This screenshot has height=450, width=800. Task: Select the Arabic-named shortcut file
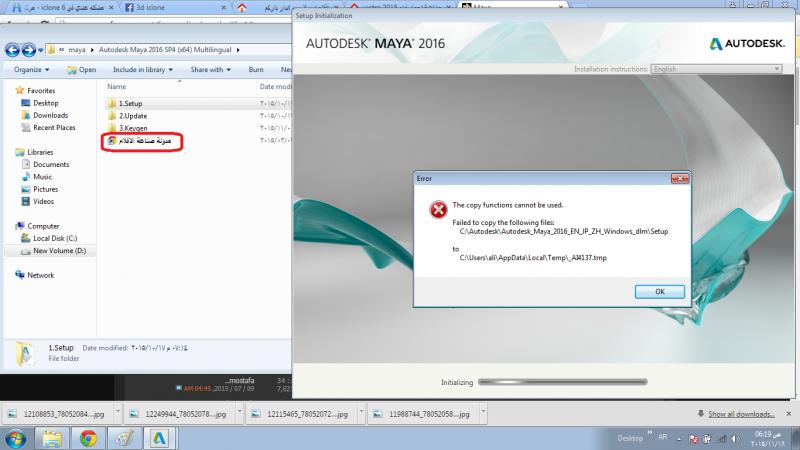[x=145, y=141]
